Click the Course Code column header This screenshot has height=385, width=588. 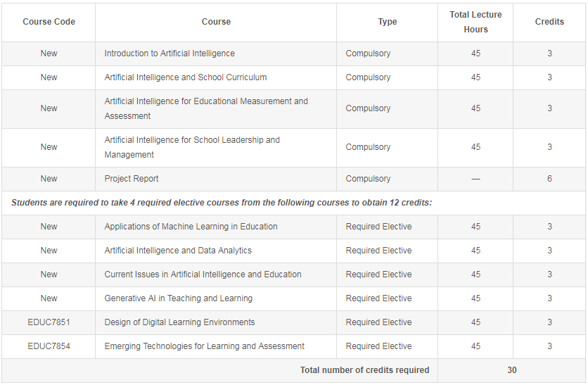[x=49, y=22]
